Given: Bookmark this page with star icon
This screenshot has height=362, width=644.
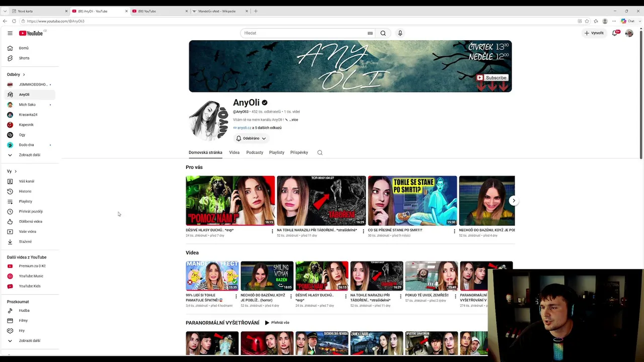Looking at the screenshot, I should pos(587,21).
